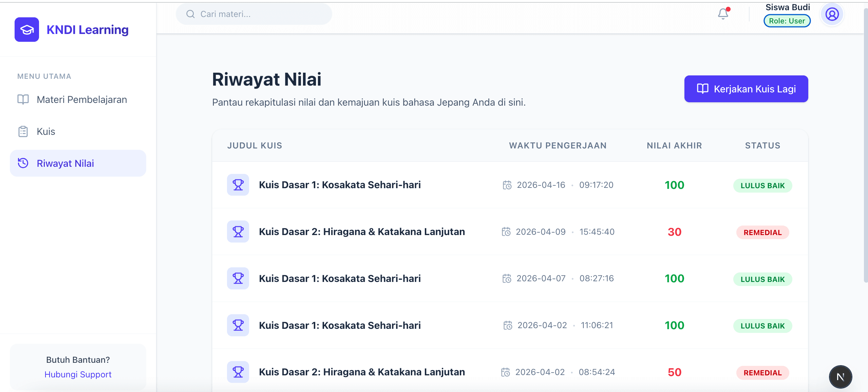This screenshot has height=392, width=868.
Task: Click the Kuis clipboard icon in sidebar
Action: coord(23,131)
